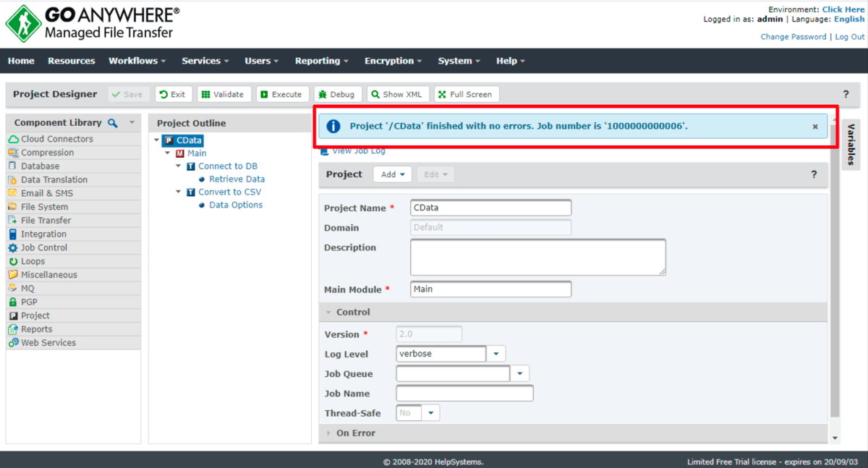The height and width of the screenshot is (468, 868).
Task: Collapse the Control section
Action: click(x=328, y=312)
